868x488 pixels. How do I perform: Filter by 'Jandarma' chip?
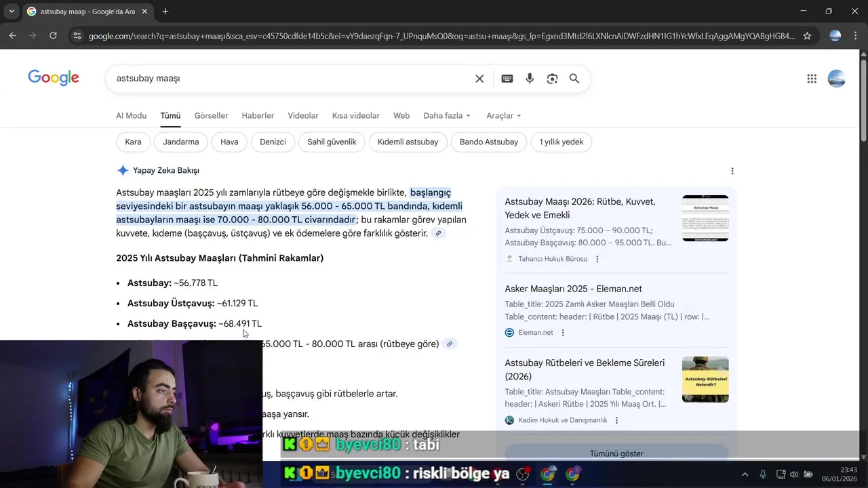click(181, 142)
